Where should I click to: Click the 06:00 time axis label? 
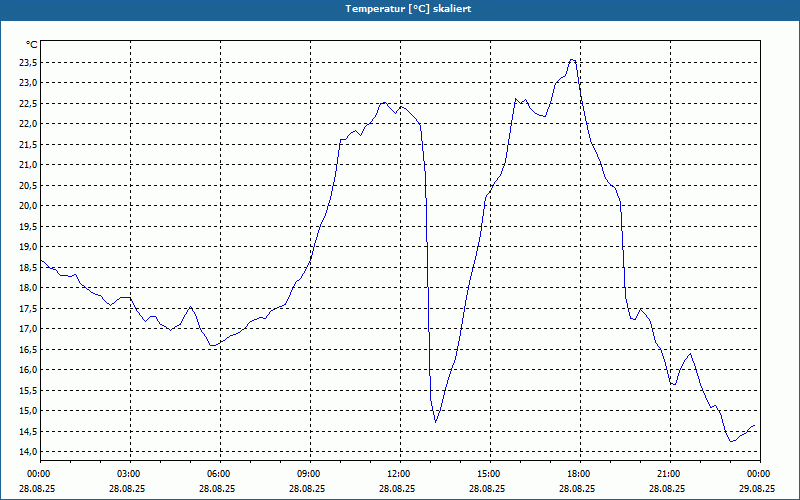[220, 474]
